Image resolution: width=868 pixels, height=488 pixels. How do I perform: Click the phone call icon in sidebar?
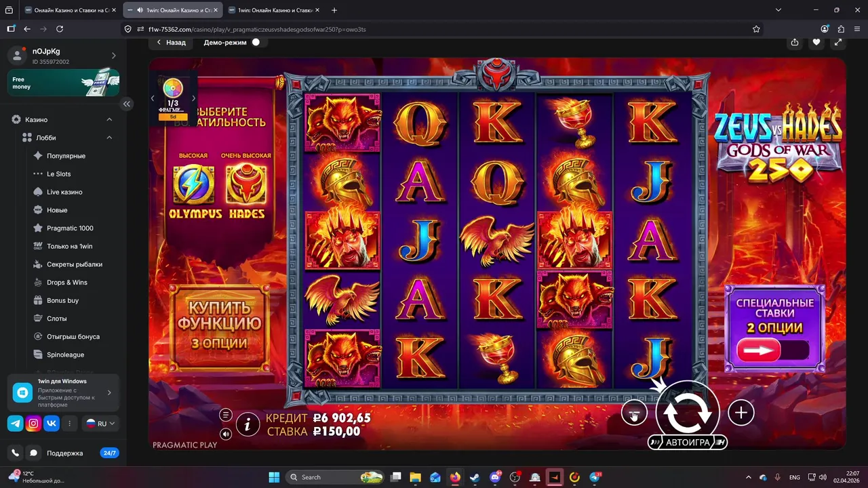coord(15,453)
